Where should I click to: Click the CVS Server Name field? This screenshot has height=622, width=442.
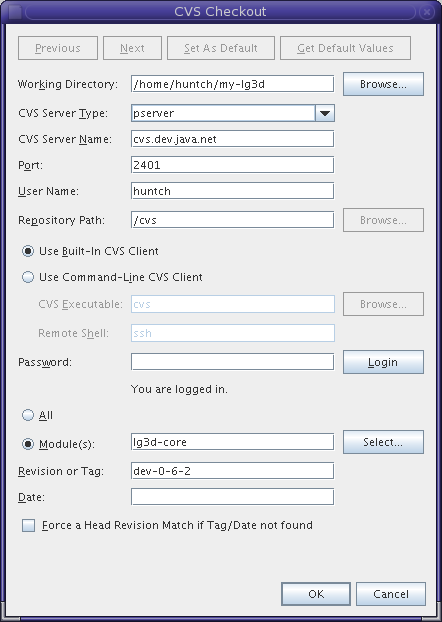pyautogui.click(x=233, y=139)
